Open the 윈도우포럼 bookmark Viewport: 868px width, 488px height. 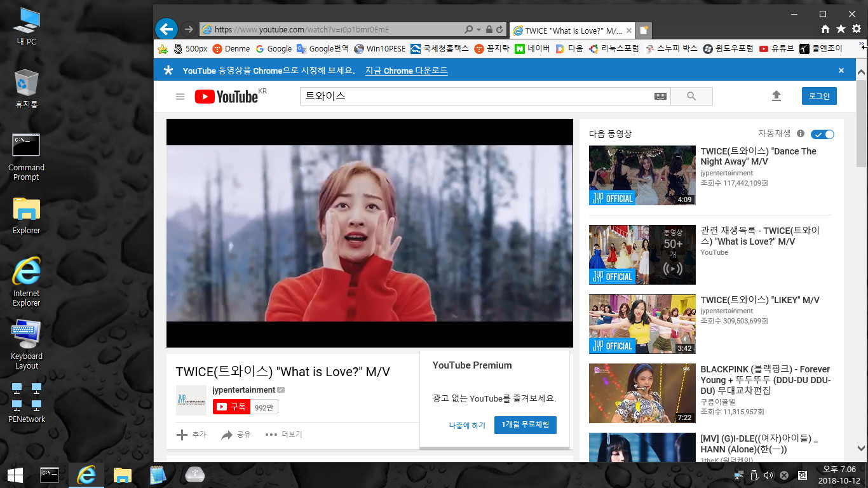pyautogui.click(x=728, y=48)
